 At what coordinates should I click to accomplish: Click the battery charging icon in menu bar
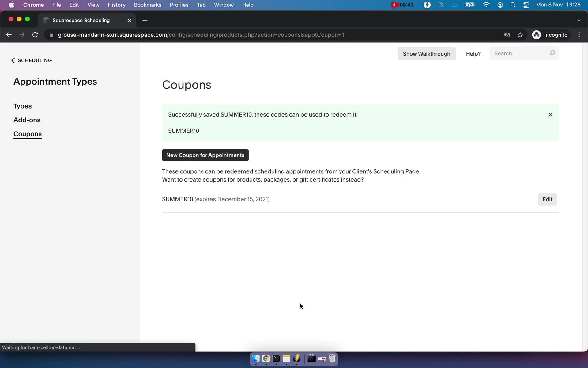(x=470, y=5)
